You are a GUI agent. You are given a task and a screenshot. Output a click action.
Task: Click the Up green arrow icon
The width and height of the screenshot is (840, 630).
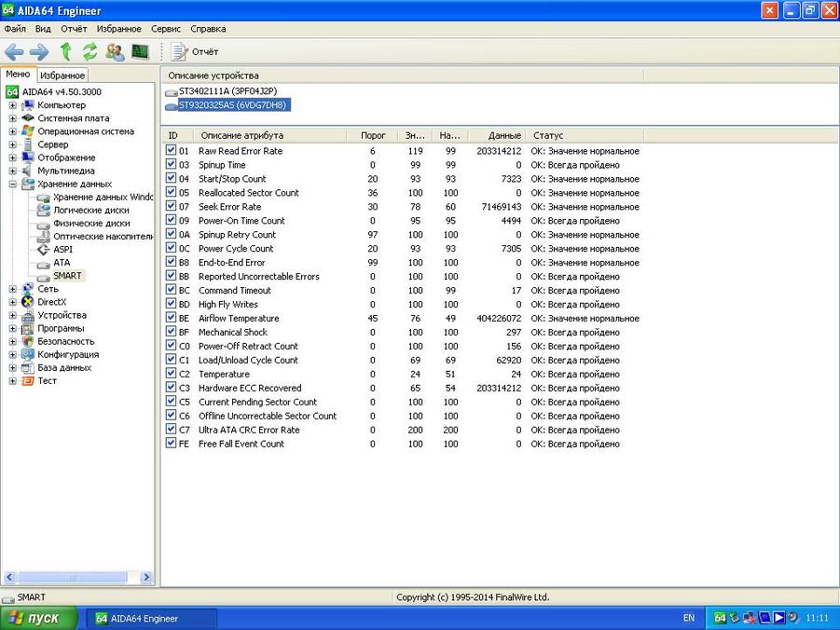coord(66,51)
